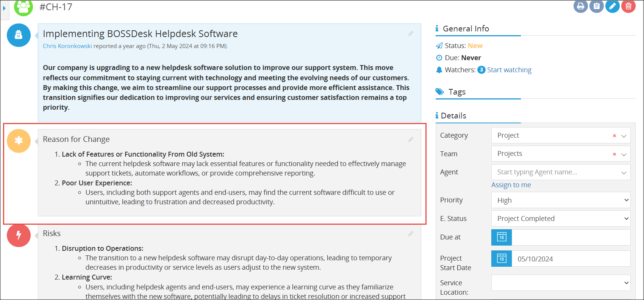Click the orange asterisk Reason icon
Viewport: 644px width, 300px height.
(x=19, y=141)
